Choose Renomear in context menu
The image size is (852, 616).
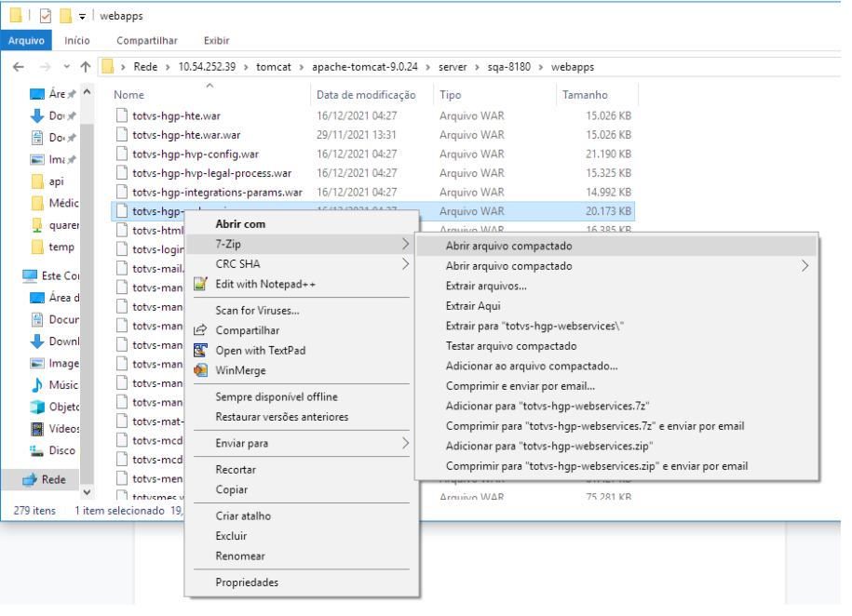click(x=302, y=556)
